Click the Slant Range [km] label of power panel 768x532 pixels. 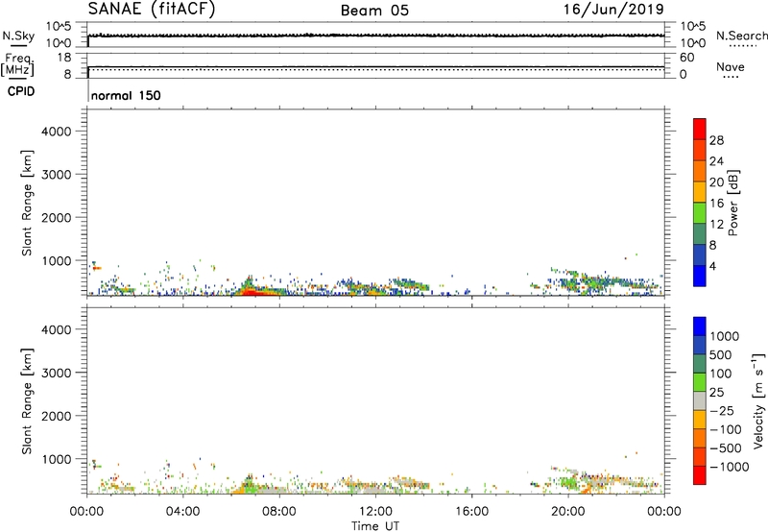coord(27,203)
